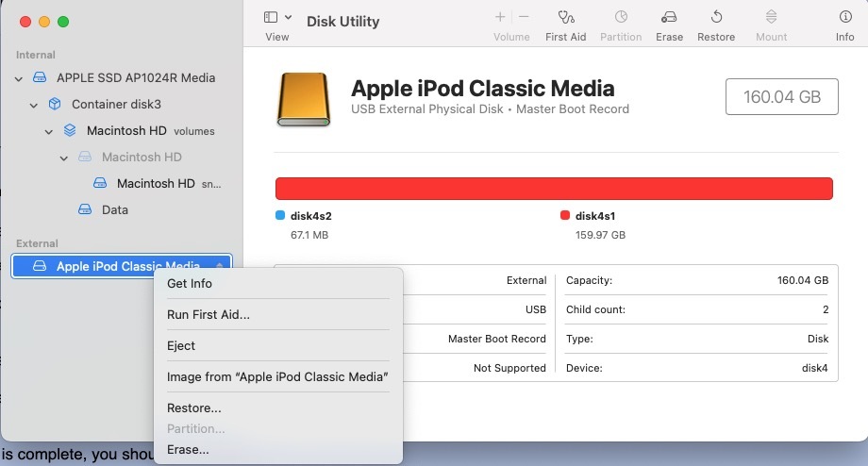
Task: Click the Erase toolbar icon
Action: coord(669,18)
